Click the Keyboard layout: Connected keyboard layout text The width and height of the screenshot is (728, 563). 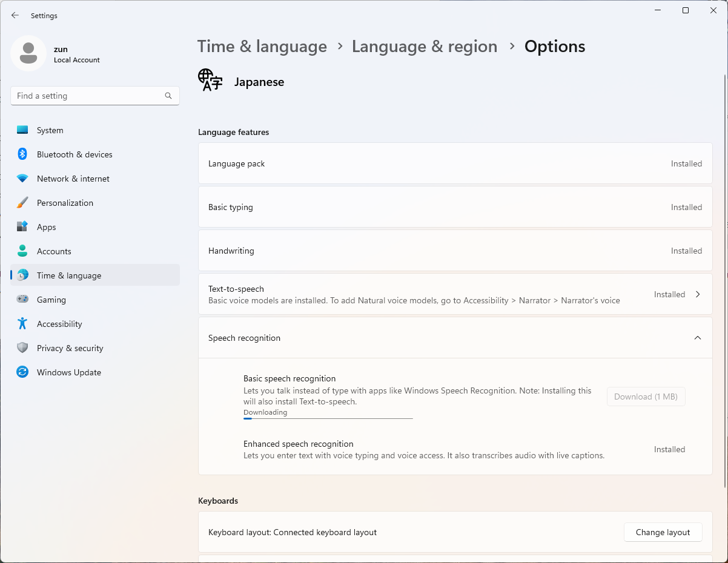coord(293,532)
